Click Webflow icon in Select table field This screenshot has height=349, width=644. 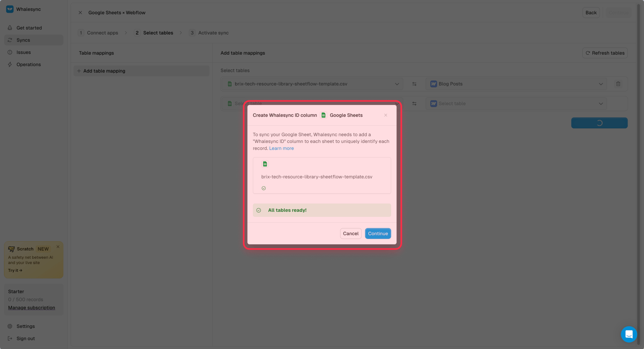click(x=433, y=103)
